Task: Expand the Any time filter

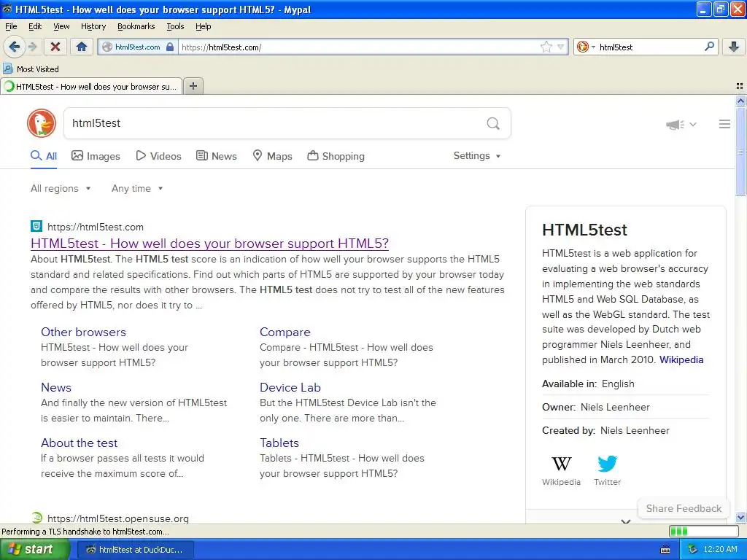Action: click(137, 189)
